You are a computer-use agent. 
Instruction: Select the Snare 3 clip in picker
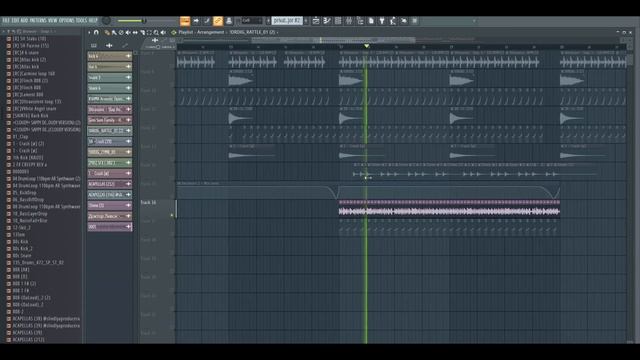click(110, 77)
